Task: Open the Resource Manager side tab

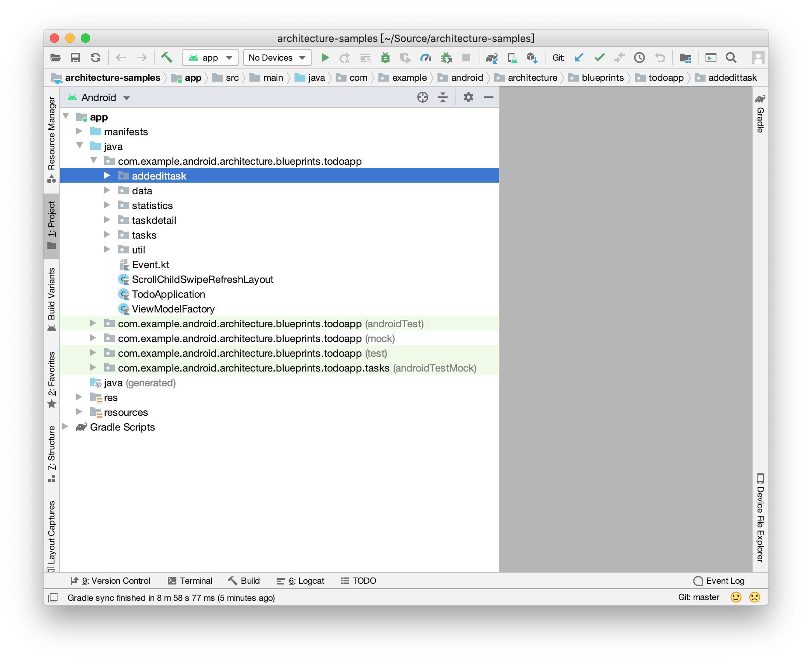Action: pos(52,140)
